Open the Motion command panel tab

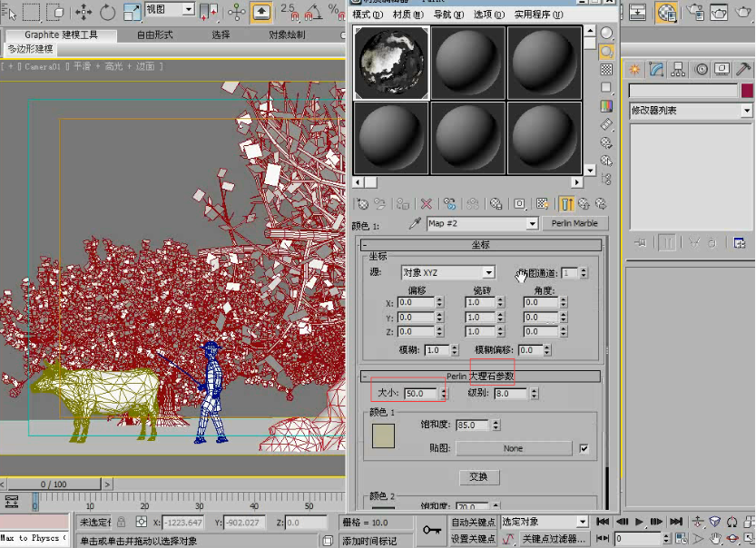[701, 69]
